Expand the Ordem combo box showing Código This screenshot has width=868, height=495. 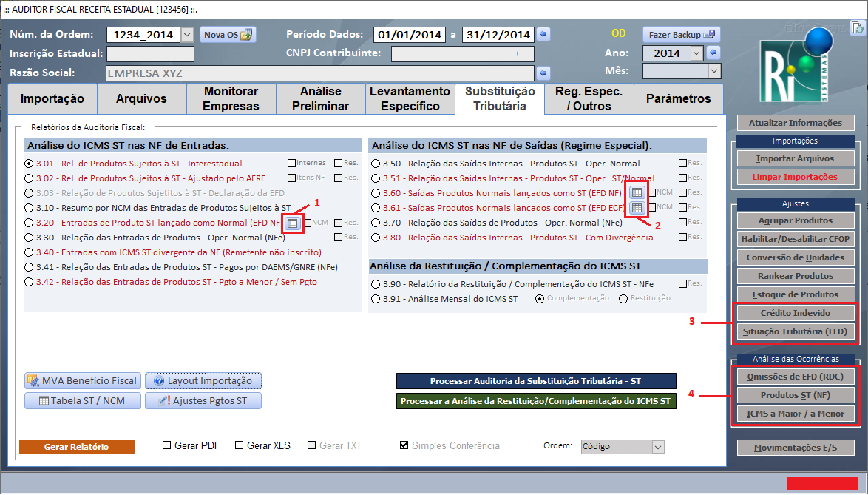coord(658,447)
